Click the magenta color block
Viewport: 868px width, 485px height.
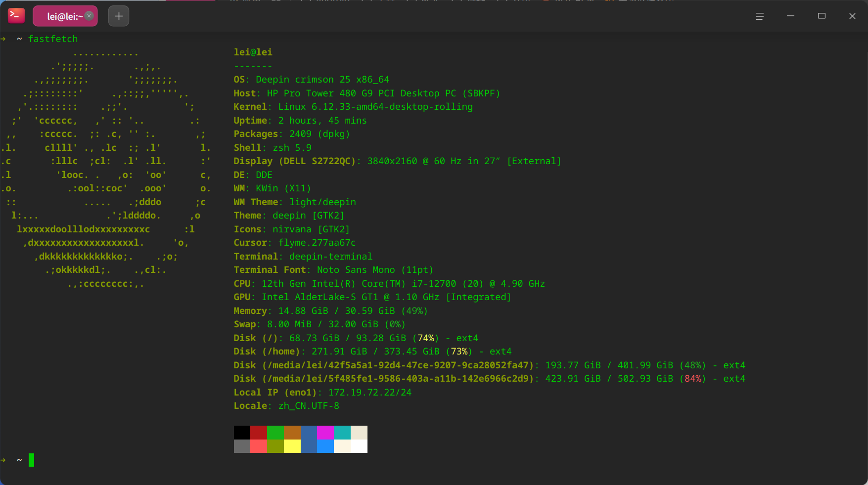point(325,432)
